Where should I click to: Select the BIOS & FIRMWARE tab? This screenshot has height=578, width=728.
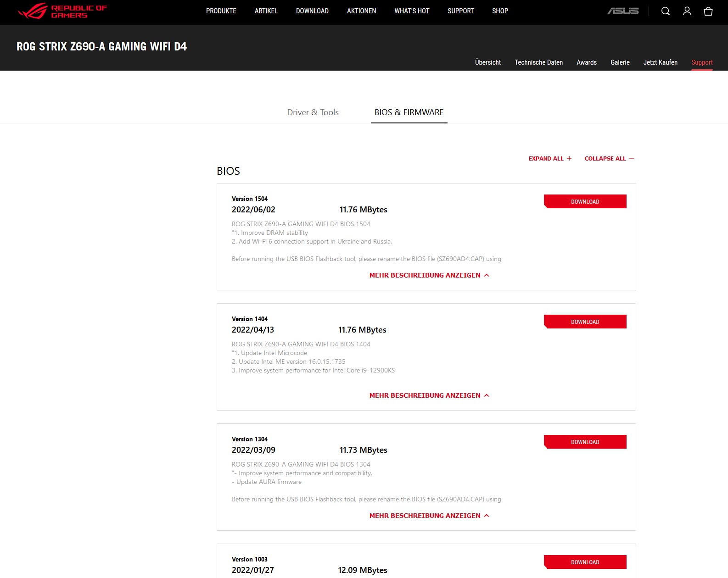click(x=409, y=112)
